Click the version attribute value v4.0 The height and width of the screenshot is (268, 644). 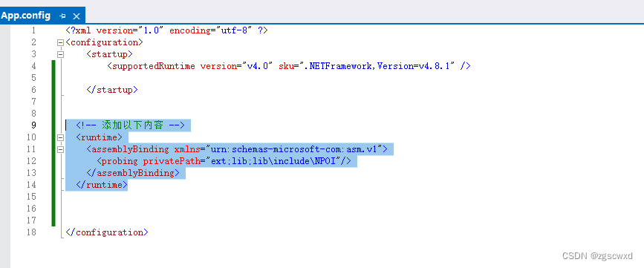tap(258, 66)
